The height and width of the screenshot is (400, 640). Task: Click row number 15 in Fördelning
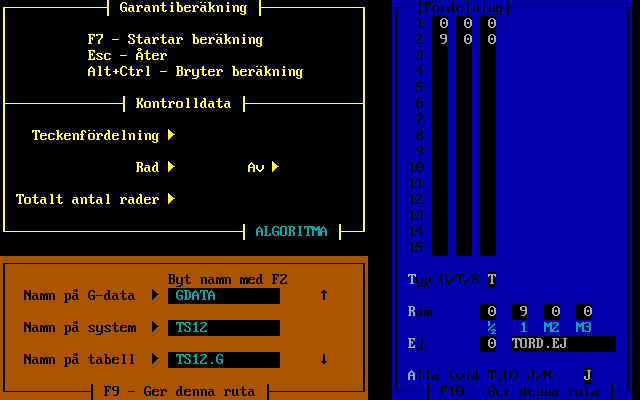tap(416, 247)
